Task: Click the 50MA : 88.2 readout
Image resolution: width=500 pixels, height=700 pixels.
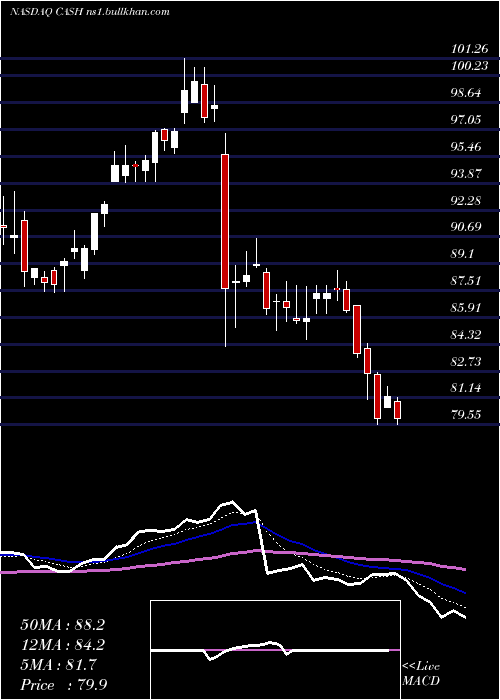Action: (62, 625)
